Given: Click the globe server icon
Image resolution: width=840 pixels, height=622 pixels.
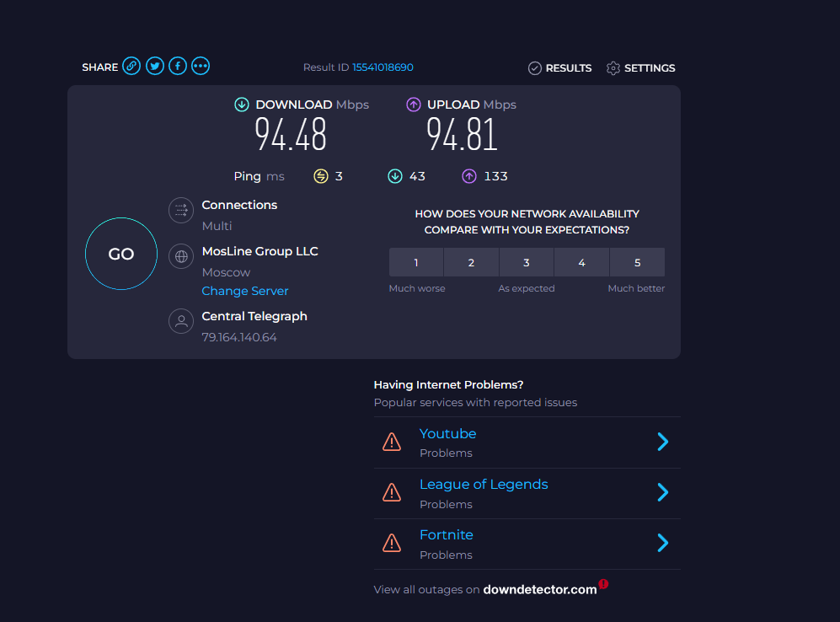Looking at the screenshot, I should [181, 256].
